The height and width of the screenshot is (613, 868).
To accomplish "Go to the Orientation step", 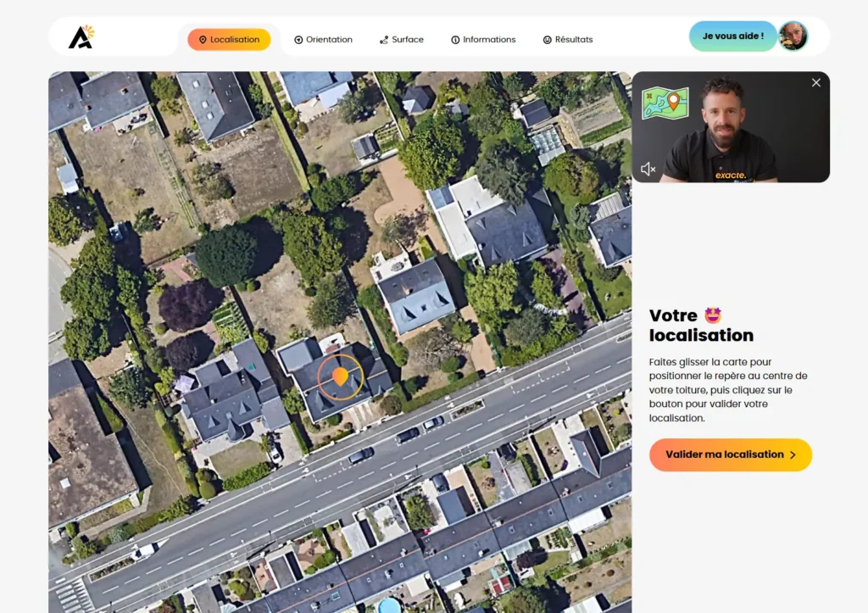I will point(323,39).
